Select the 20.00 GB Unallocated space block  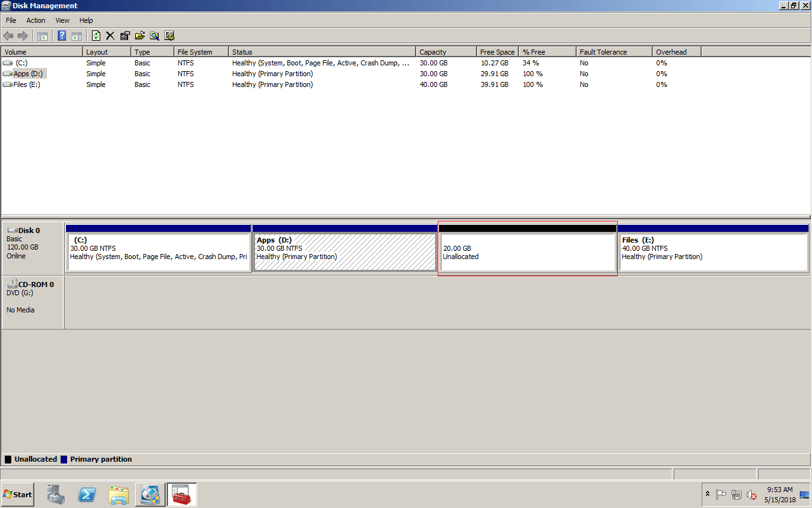(527, 248)
